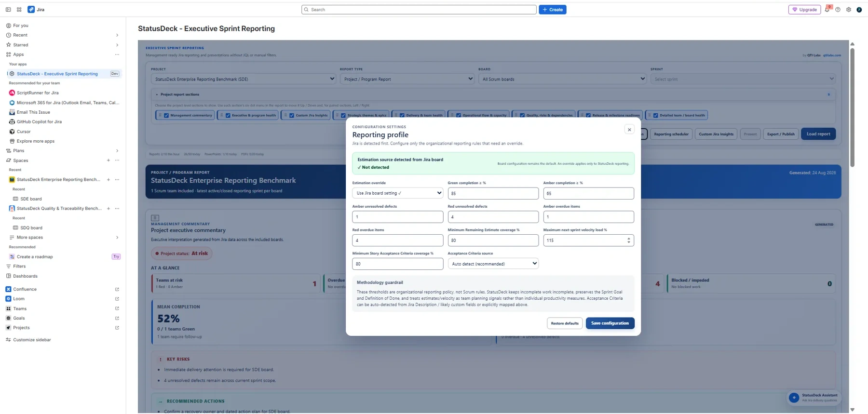Toggle the sidebar collapse icon

(x=8, y=10)
